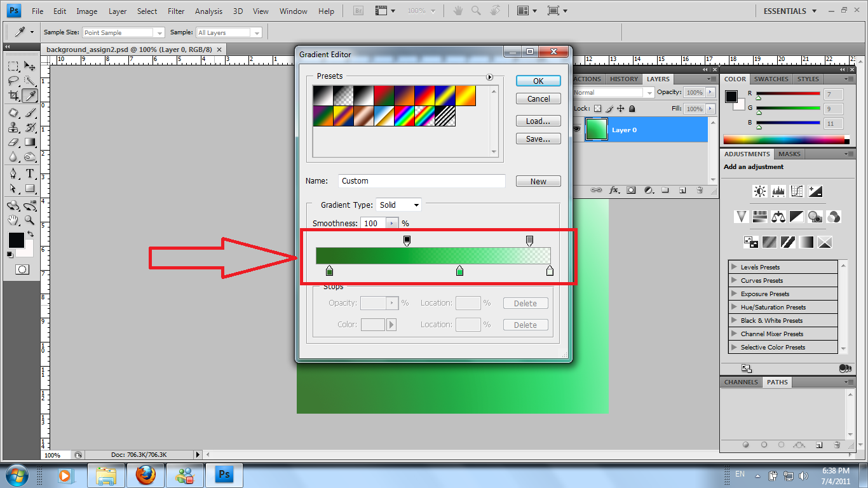Click OK in Gradient Editor
Screen dimensions: 868x488
pyautogui.click(x=538, y=81)
